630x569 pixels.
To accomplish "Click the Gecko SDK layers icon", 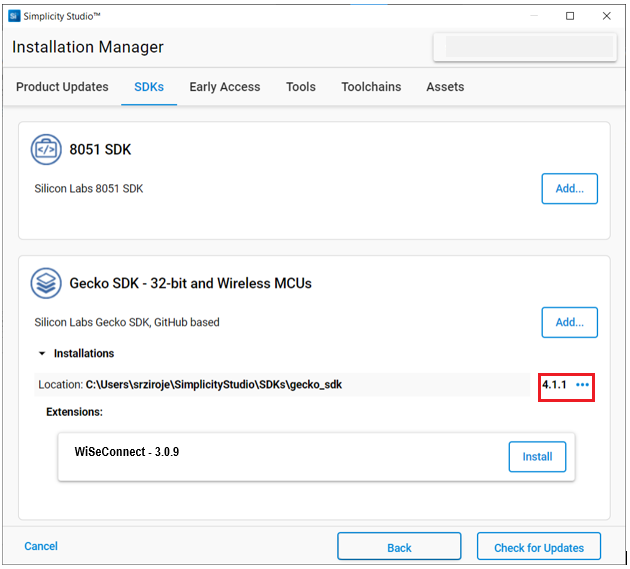I will coord(46,283).
